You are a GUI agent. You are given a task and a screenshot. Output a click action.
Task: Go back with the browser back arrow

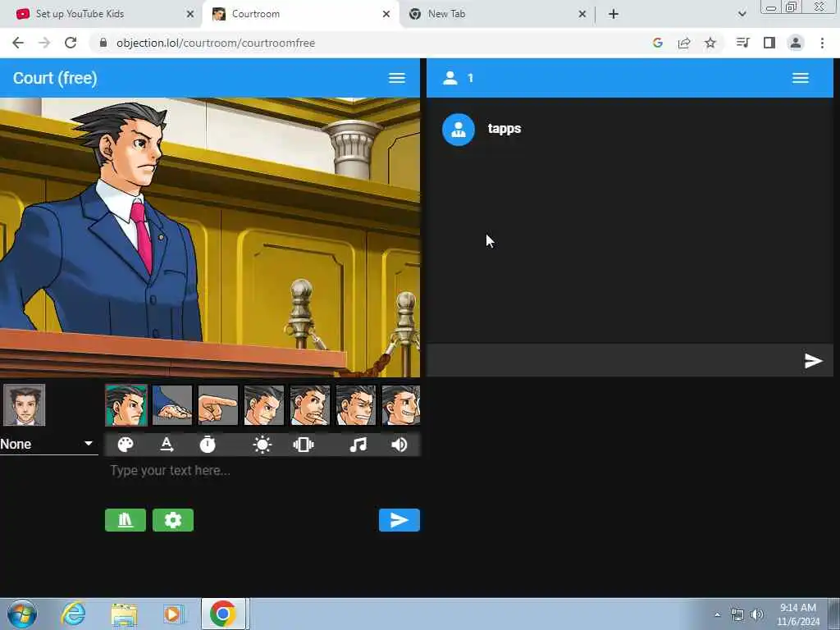tap(18, 43)
